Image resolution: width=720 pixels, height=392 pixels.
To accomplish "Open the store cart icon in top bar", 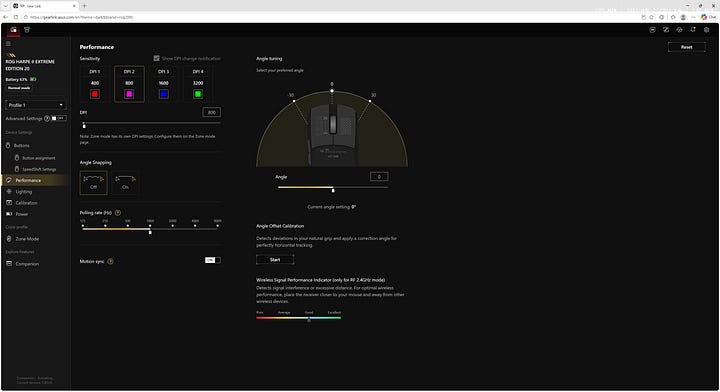I will tap(27, 30).
